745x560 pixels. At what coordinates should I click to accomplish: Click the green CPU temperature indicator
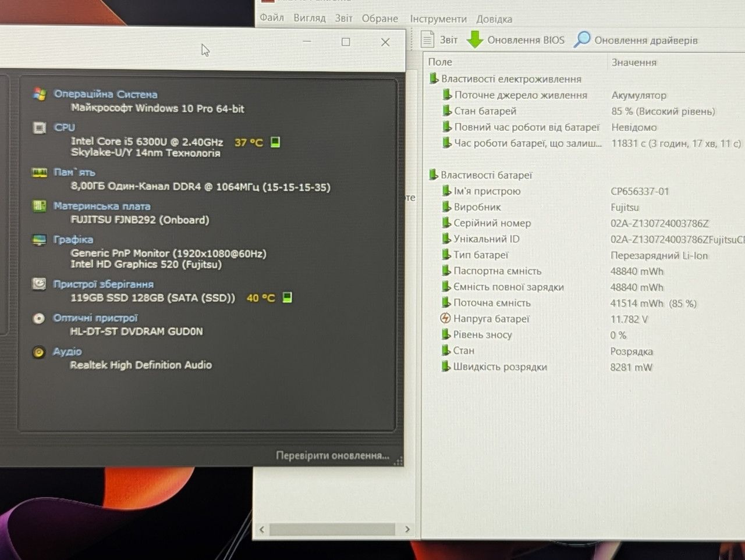tap(276, 142)
